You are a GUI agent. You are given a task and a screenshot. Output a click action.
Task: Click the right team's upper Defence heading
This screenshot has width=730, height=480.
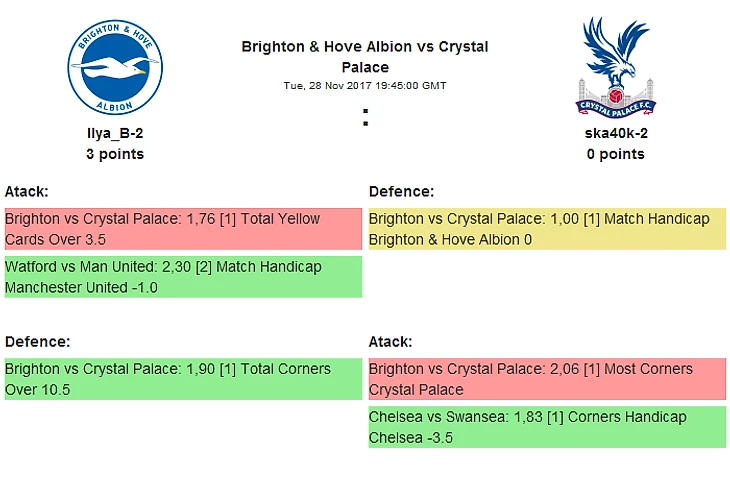[x=401, y=191]
